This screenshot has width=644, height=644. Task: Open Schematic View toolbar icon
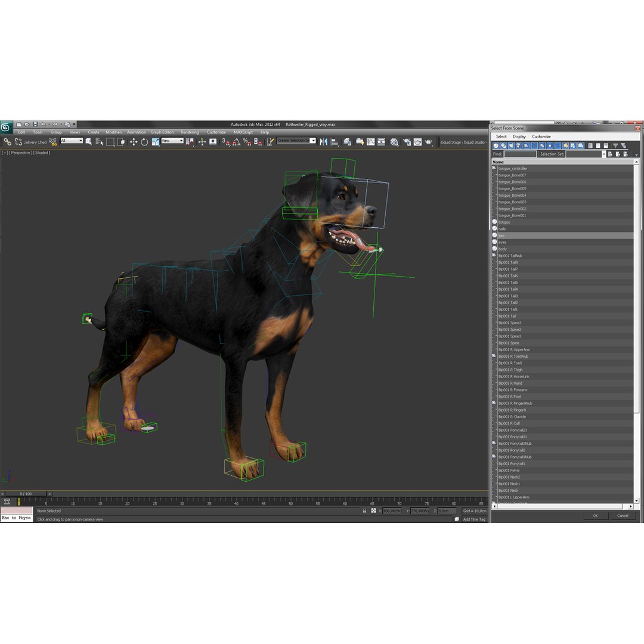click(381, 142)
